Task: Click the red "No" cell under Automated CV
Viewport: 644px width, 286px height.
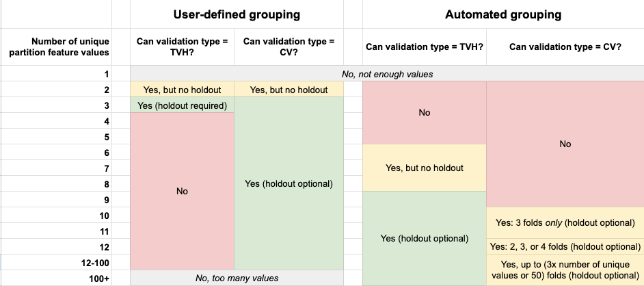Action: coord(565,144)
